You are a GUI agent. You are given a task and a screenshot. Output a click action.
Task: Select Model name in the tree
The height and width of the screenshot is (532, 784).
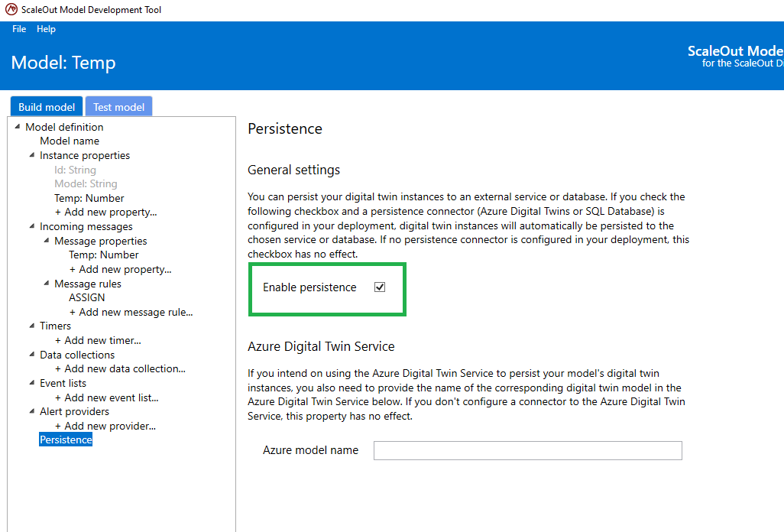tap(70, 141)
